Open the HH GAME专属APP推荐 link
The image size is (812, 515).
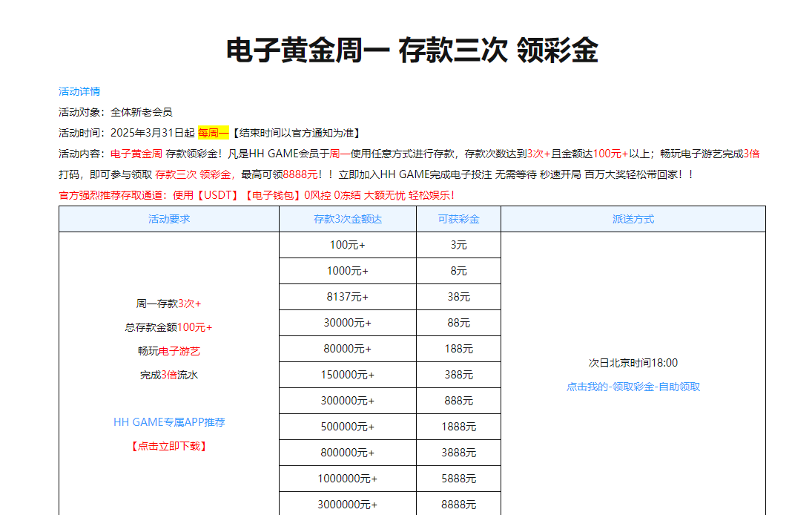click(x=169, y=422)
